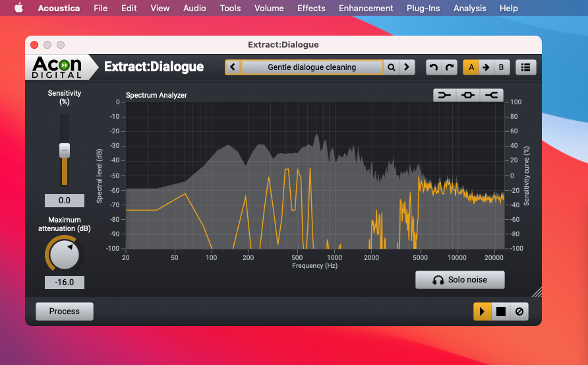Search presets with the magnifier icon
The image size is (588, 365).
pos(391,67)
